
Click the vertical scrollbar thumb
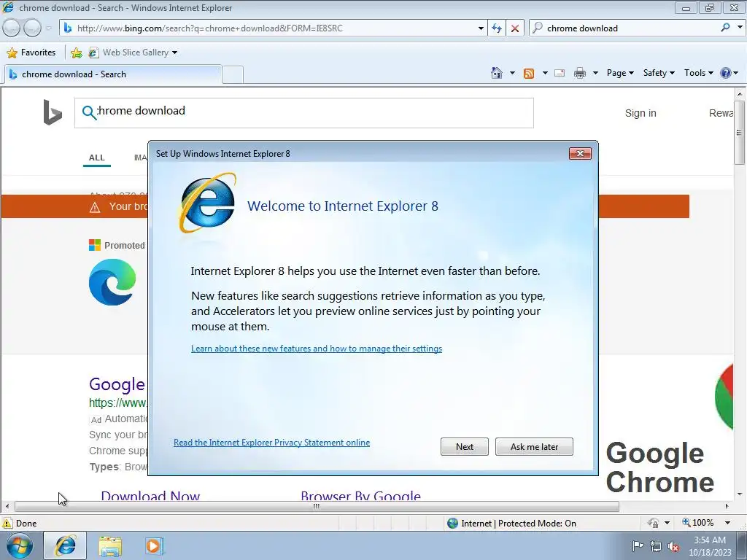click(739, 133)
